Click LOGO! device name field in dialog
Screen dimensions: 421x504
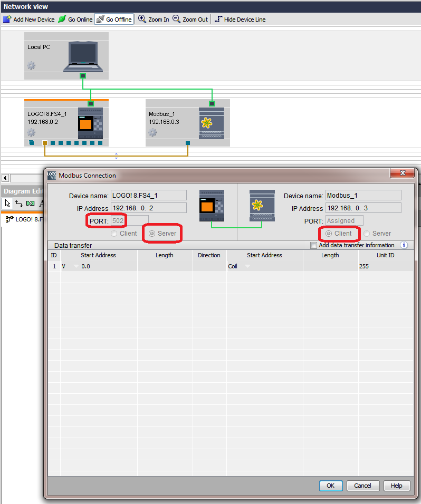pos(149,196)
